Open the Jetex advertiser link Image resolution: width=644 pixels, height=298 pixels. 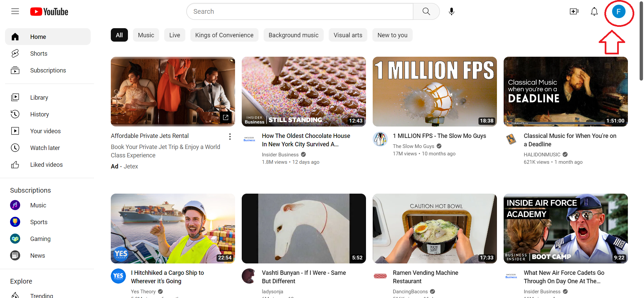131,166
